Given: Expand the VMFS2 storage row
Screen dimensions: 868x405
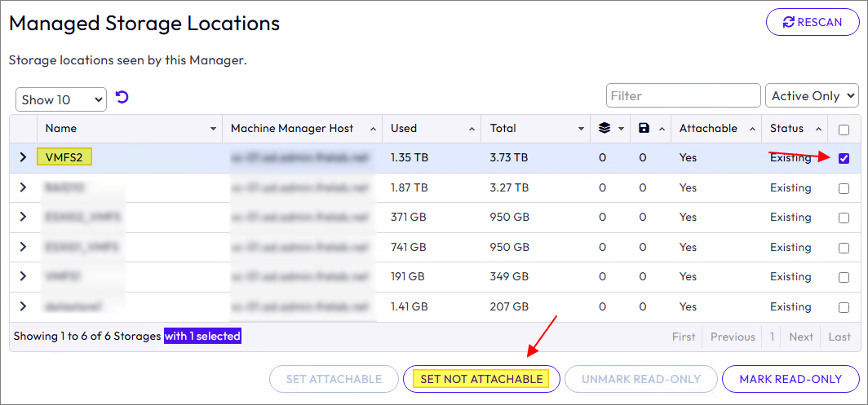Looking at the screenshot, I should 23,157.
